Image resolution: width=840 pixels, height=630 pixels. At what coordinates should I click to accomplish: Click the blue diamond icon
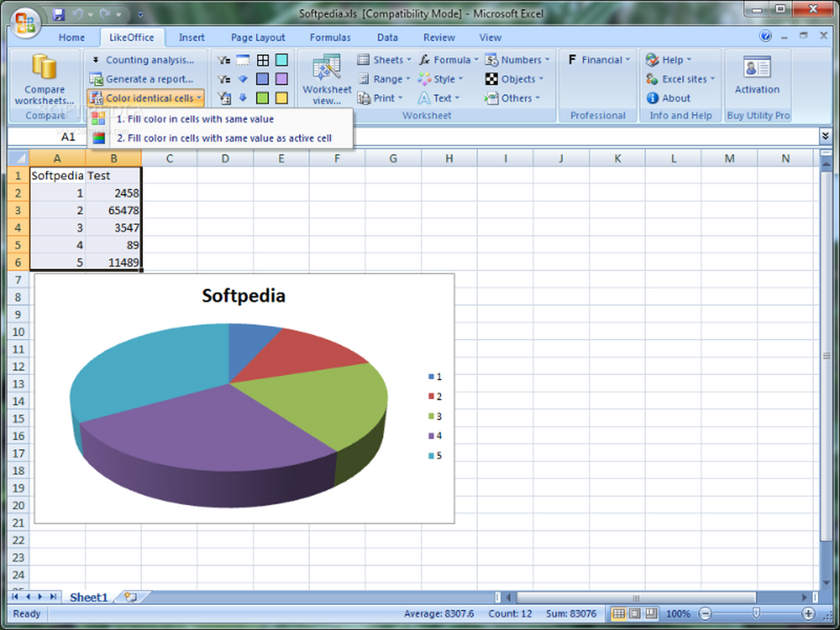pos(243,79)
